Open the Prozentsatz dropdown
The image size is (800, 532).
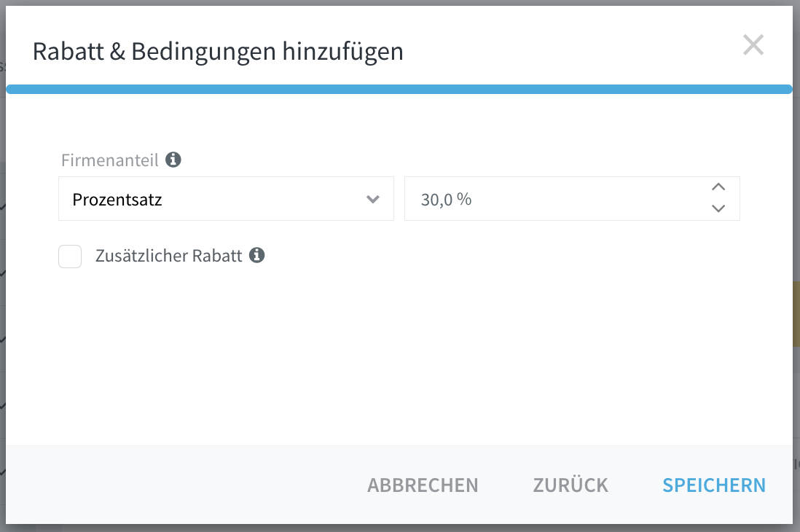tap(226, 199)
